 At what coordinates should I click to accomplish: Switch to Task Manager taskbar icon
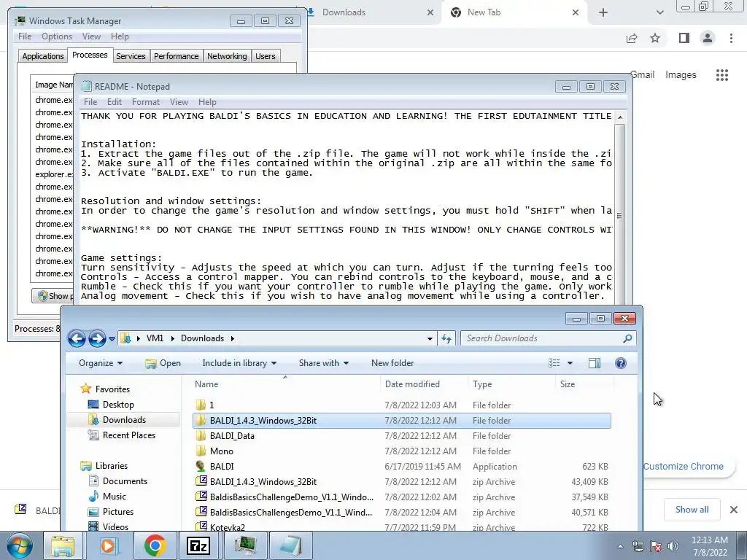pyautogui.click(x=245, y=545)
